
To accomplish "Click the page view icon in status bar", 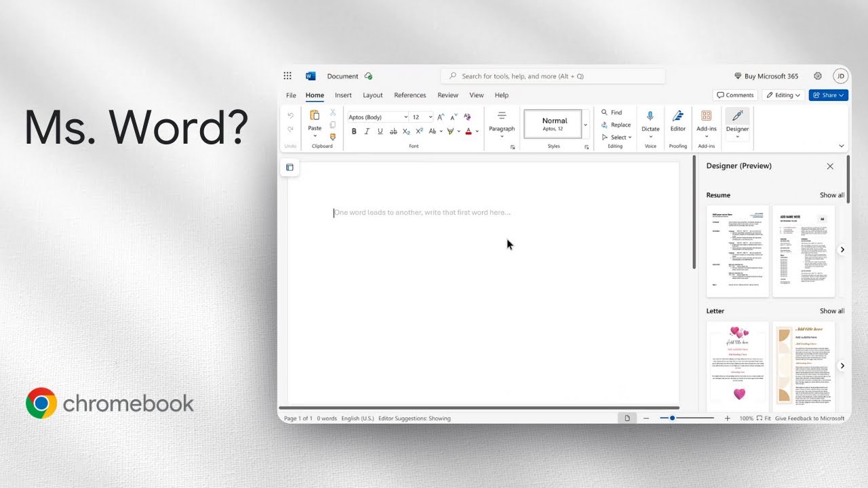I will tap(627, 418).
